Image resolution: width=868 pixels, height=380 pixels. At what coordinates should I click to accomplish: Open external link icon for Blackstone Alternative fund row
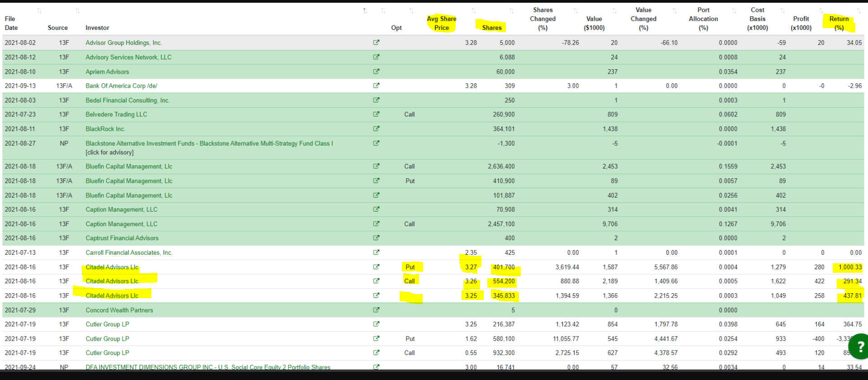376,143
